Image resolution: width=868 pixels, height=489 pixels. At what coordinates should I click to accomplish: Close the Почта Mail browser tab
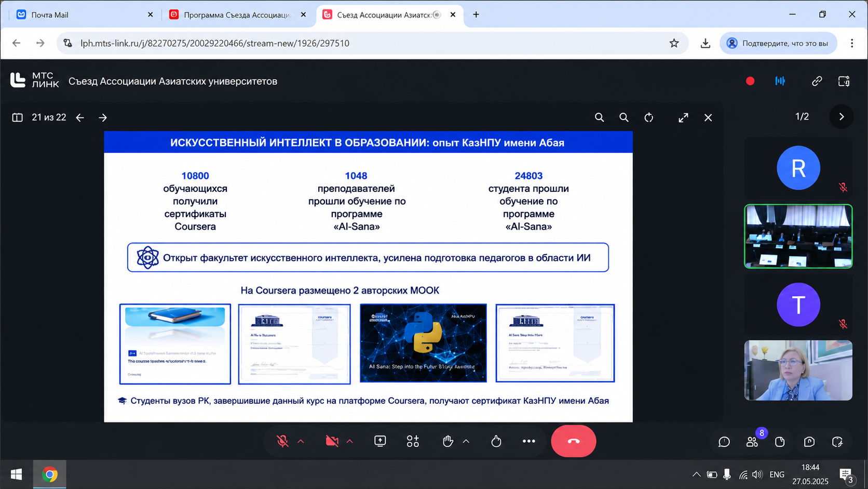[x=150, y=15]
